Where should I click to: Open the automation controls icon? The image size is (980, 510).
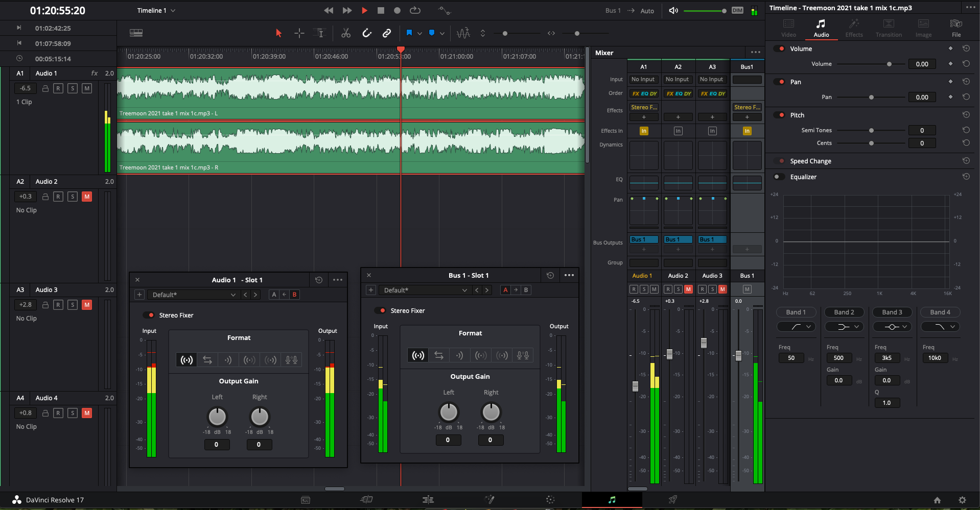(444, 10)
